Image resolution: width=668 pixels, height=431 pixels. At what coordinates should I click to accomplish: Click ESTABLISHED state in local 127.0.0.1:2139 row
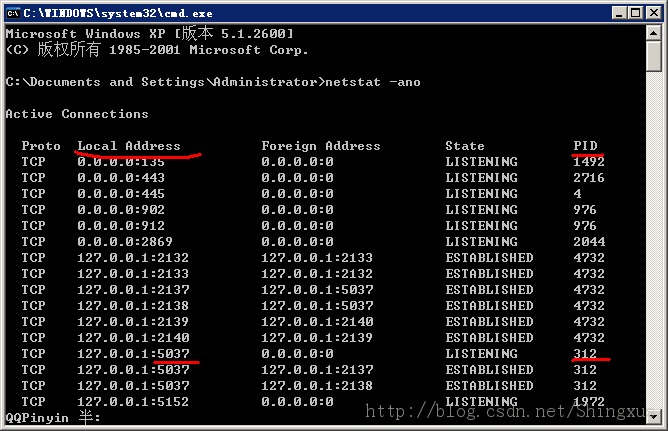(x=489, y=322)
